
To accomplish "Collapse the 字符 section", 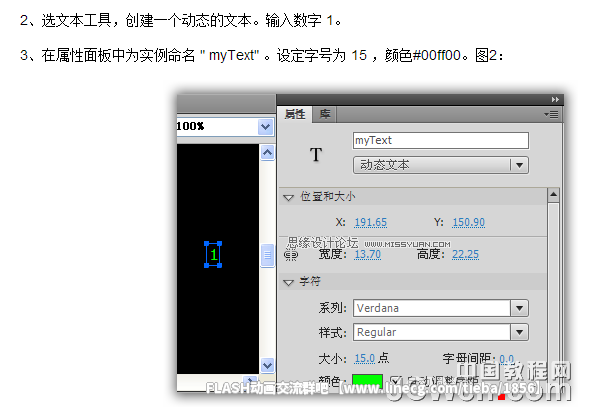I will click(288, 282).
